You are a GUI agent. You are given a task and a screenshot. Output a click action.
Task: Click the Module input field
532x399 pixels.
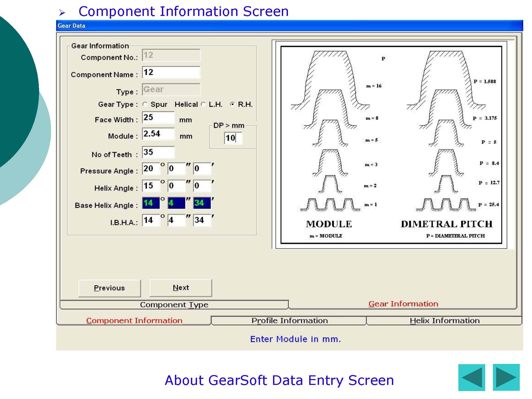tap(158, 134)
